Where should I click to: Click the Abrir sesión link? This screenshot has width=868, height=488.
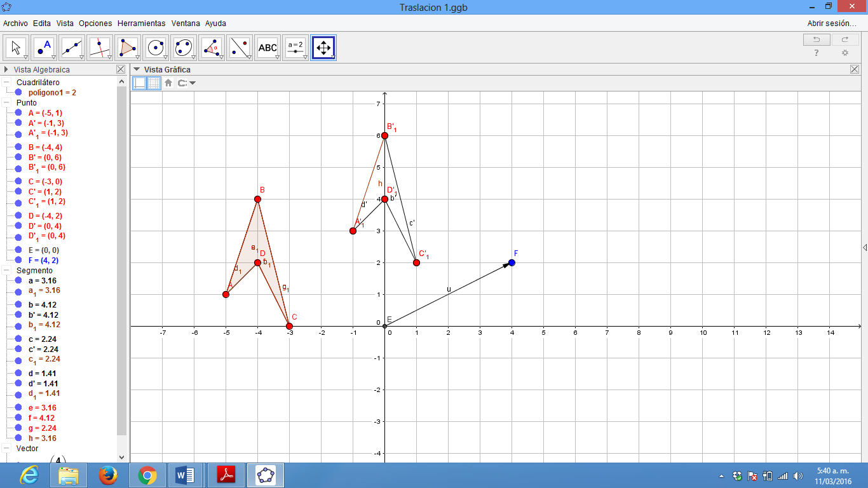click(831, 24)
